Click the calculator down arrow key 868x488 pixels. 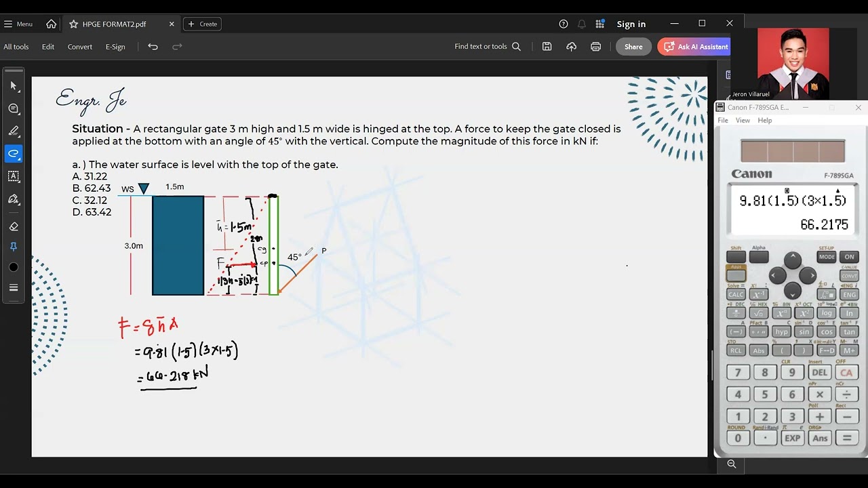click(x=793, y=291)
